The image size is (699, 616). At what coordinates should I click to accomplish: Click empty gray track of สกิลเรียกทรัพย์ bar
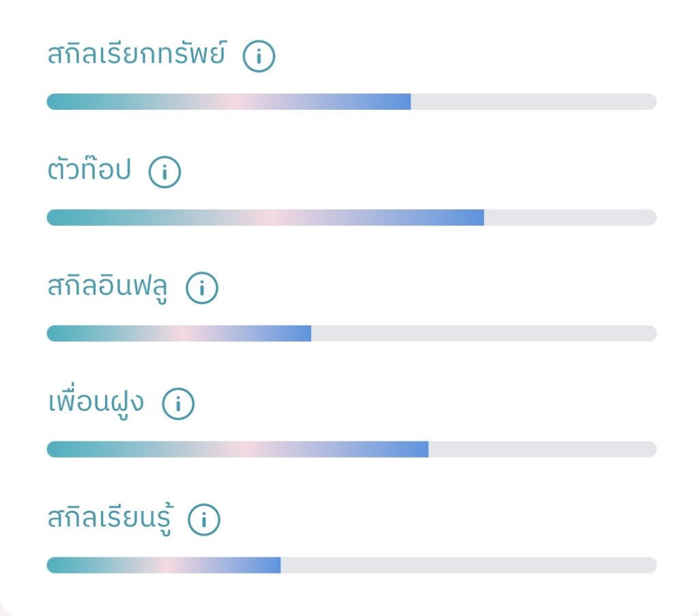point(534,102)
